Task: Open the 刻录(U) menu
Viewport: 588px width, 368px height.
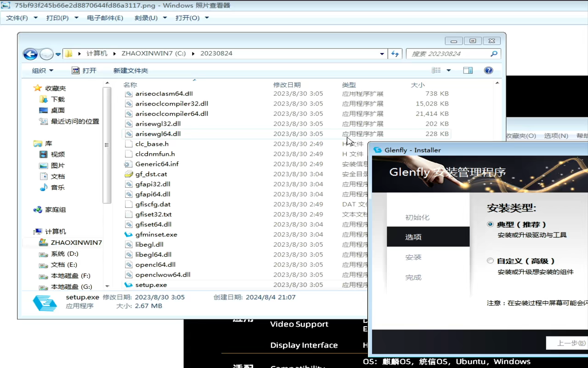Action: click(151, 18)
